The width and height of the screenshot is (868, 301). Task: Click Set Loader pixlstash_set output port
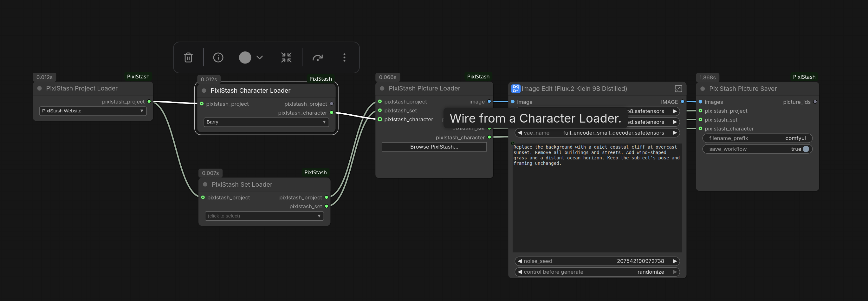326,206
